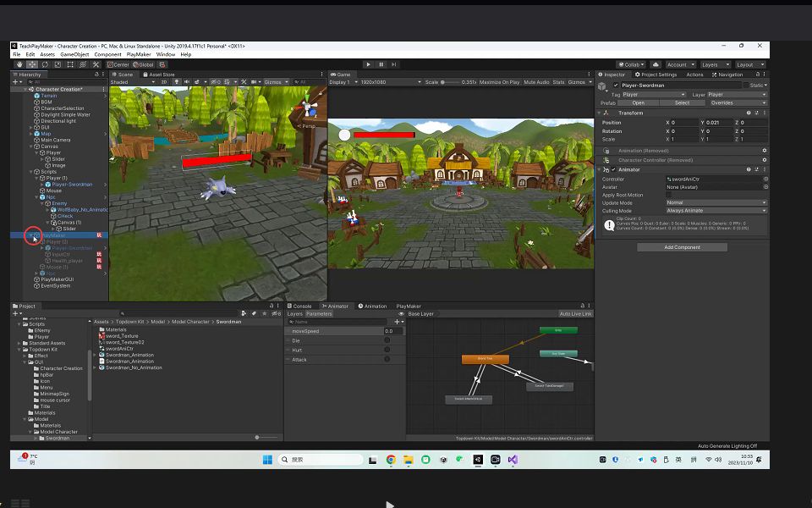Viewport: 812px width, 508px height.
Task: Enable Apply Root Motion checkbox
Action: pos(668,195)
